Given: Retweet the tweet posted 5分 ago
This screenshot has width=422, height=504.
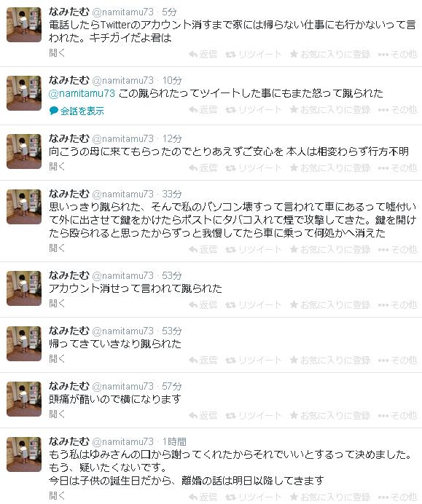Looking at the screenshot, I should click(254, 54).
